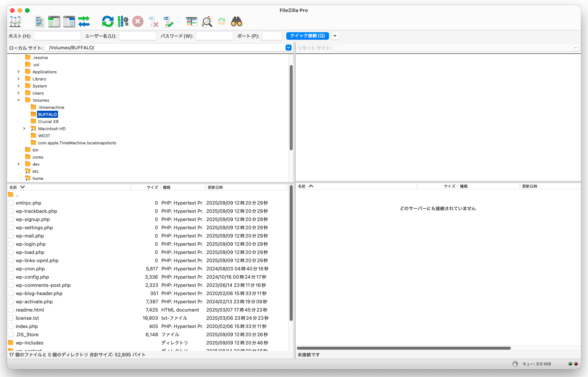The image size is (588, 377).
Task: Select the xmlrpc.php file
Action: [28, 203]
